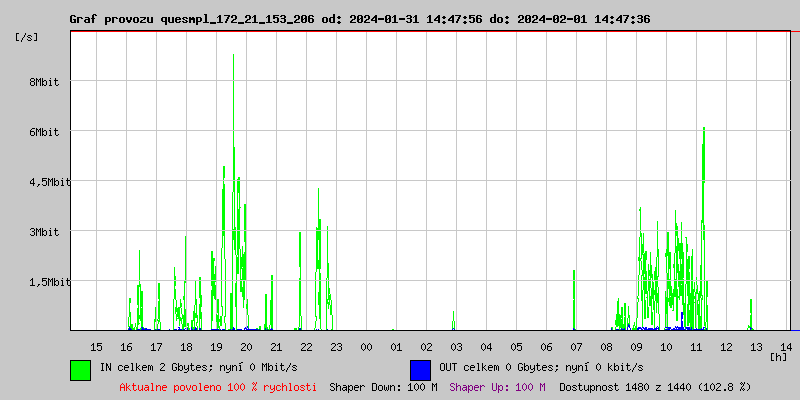Click the 1,5Mbit y-axis label
Screen dimensions: 800x400
click(38, 282)
